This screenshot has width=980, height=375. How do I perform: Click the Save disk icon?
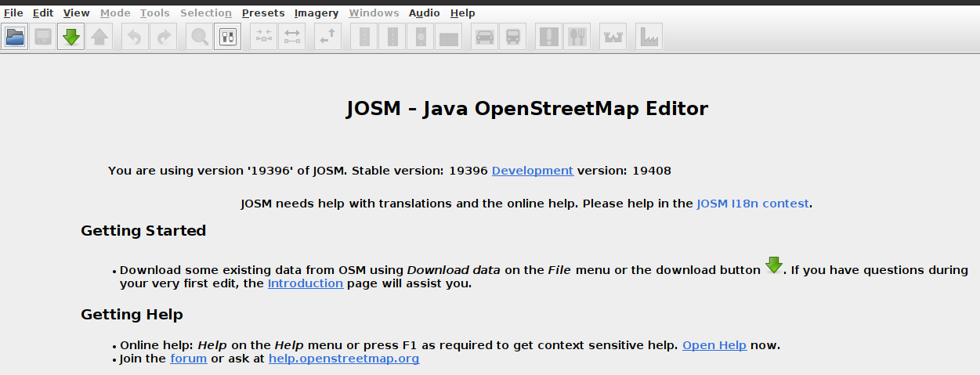[43, 37]
